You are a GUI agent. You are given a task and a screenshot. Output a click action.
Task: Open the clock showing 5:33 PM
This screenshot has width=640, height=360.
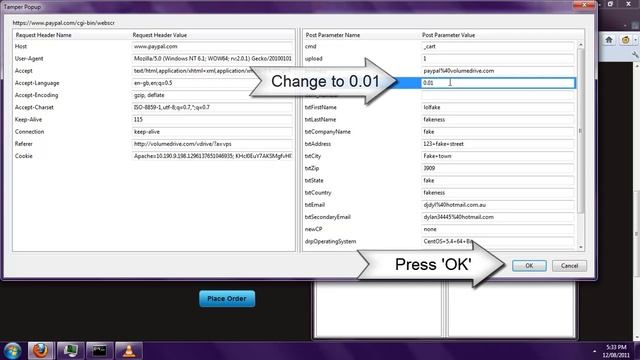pyautogui.click(x=616, y=351)
